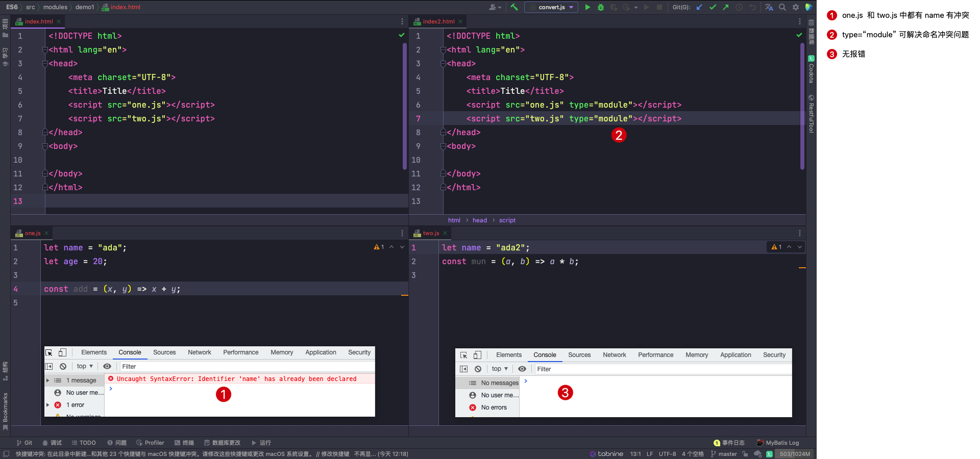Click the translate icon in toolbar

(x=769, y=7)
